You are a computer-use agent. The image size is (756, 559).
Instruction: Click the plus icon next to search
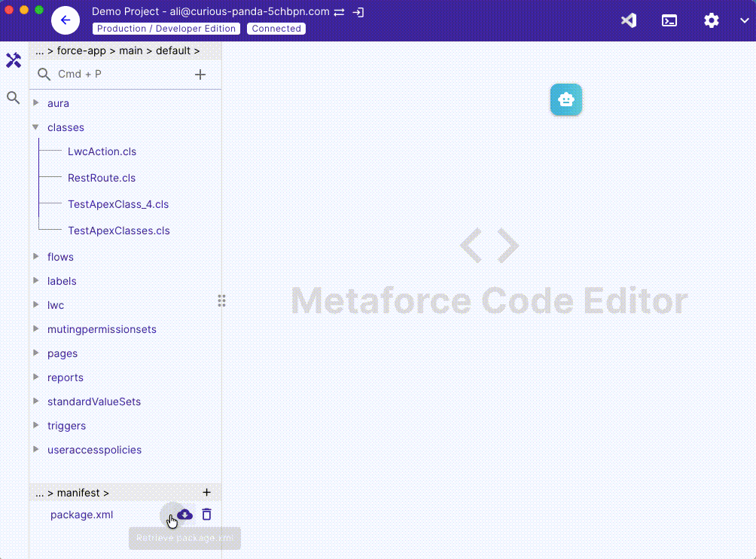point(200,75)
